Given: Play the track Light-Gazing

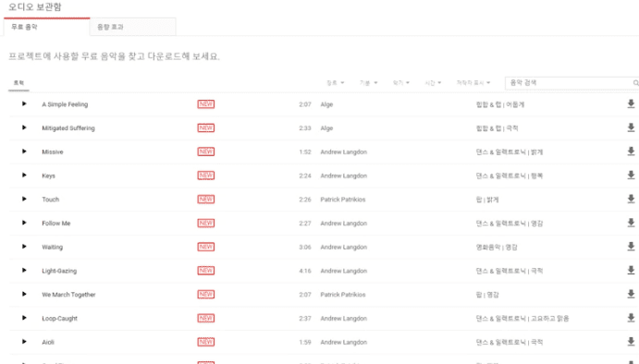Looking at the screenshot, I should click(24, 271).
